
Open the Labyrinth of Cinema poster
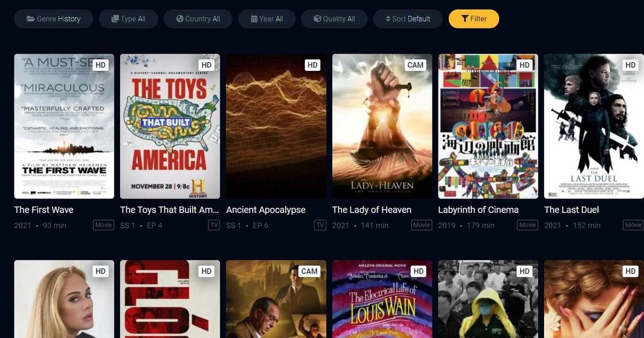point(488,126)
